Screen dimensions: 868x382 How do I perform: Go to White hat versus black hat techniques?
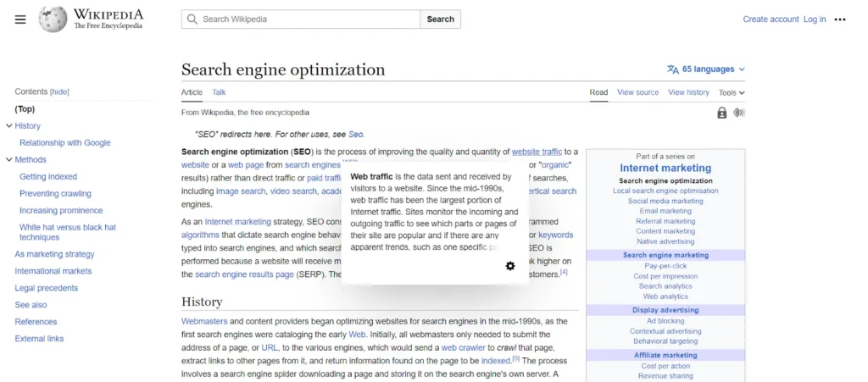[x=68, y=232]
